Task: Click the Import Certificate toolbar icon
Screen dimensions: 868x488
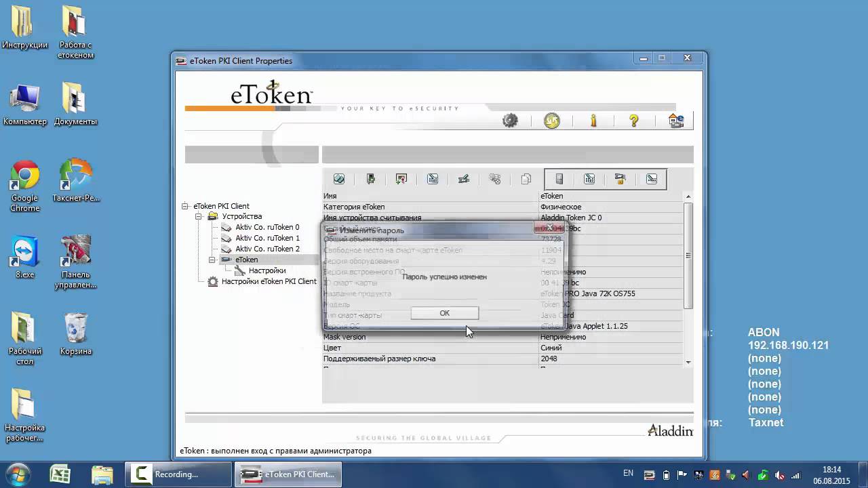Action: point(401,179)
